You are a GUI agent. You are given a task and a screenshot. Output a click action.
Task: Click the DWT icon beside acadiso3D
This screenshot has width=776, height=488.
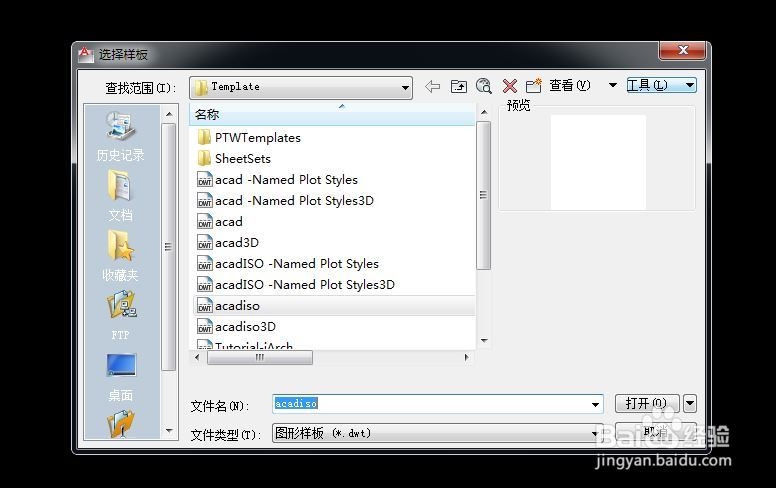coord(204,327)
